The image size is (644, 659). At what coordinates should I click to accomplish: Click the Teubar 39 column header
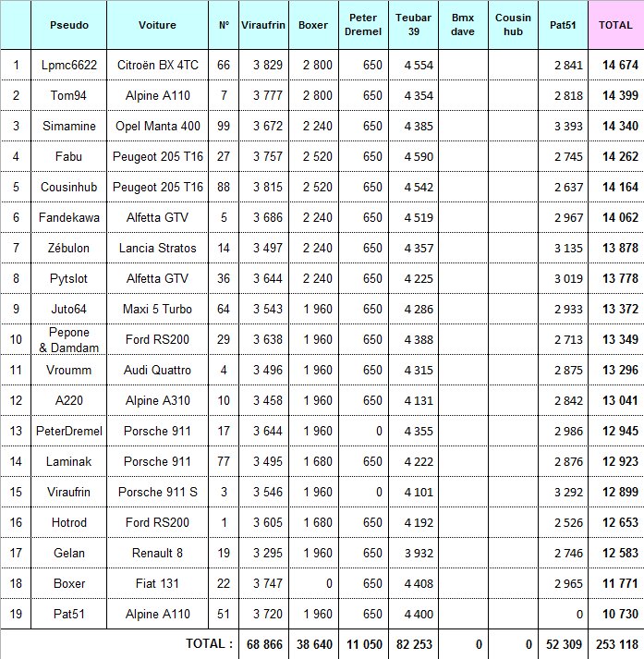tap(413, 25)
